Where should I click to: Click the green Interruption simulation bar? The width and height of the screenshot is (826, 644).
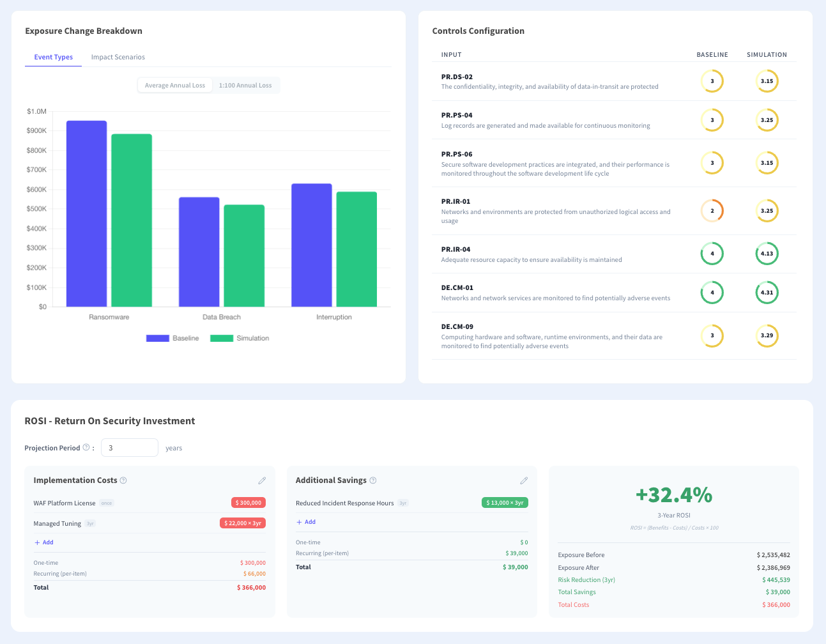pos(356,250)
